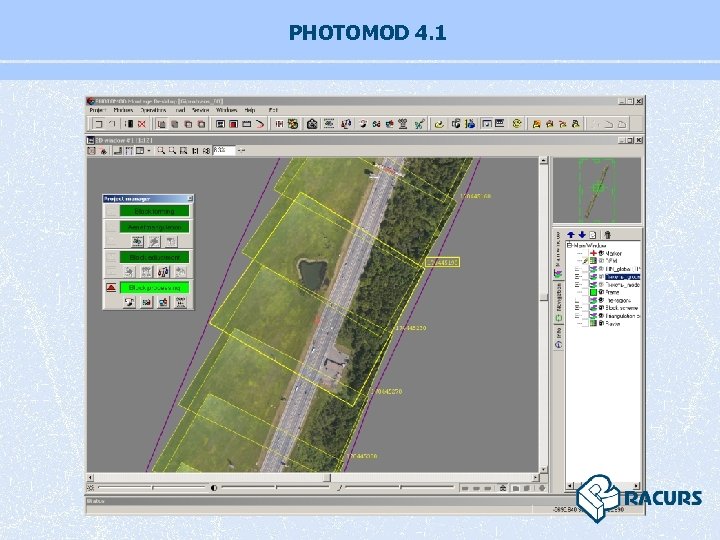Click the trophy-shaped toolbar icon
The height and width of the screenshot is (540, 720).
click(x=403, y=124)
